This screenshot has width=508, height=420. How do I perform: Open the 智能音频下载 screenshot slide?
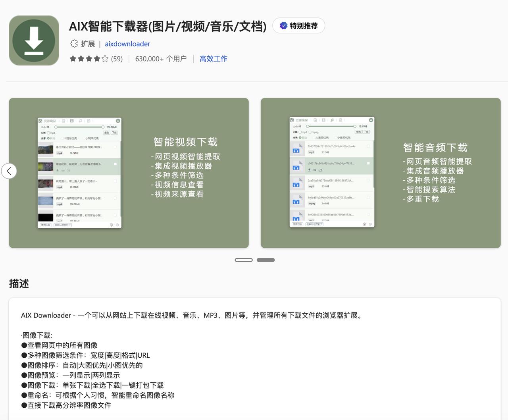coord(381,173)
